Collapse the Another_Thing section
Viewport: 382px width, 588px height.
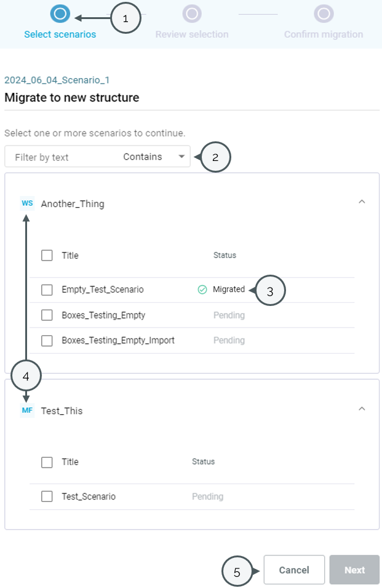click(362, 201)
